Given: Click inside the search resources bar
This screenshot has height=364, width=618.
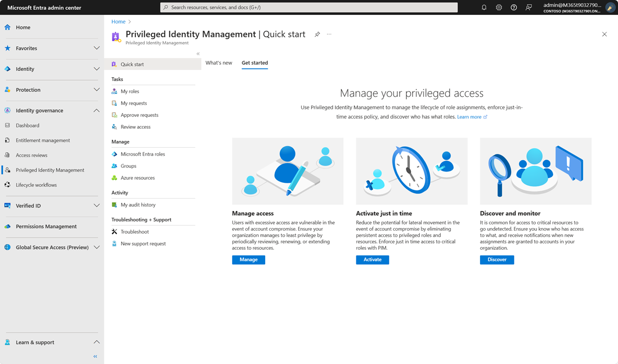Looking at the screenshot, I should 309,7.
